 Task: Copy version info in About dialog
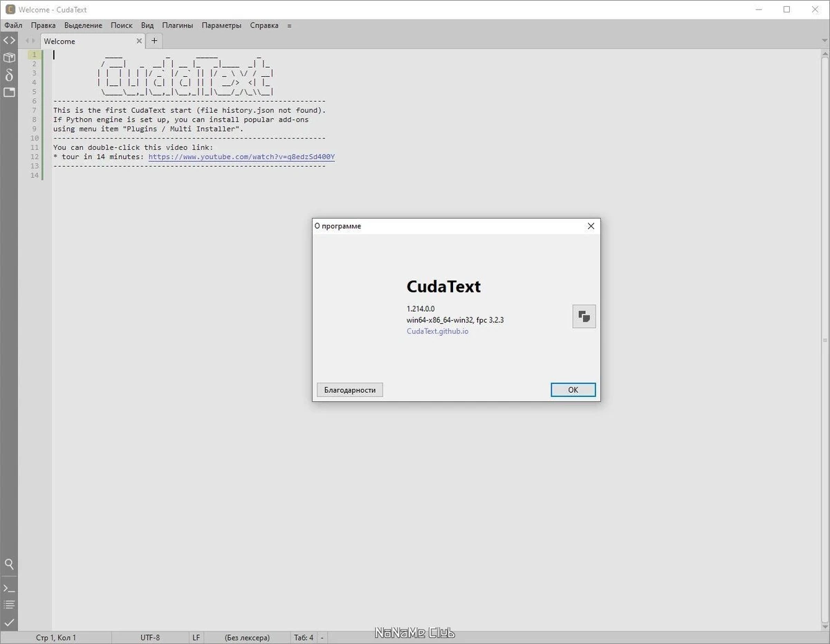coord(584,316)
